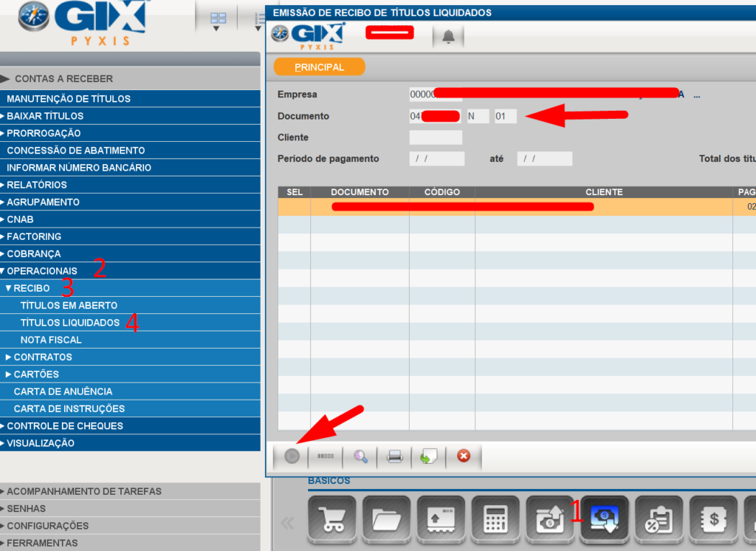
Task: Click the Cliente input field
Action: tap(436, 137)
